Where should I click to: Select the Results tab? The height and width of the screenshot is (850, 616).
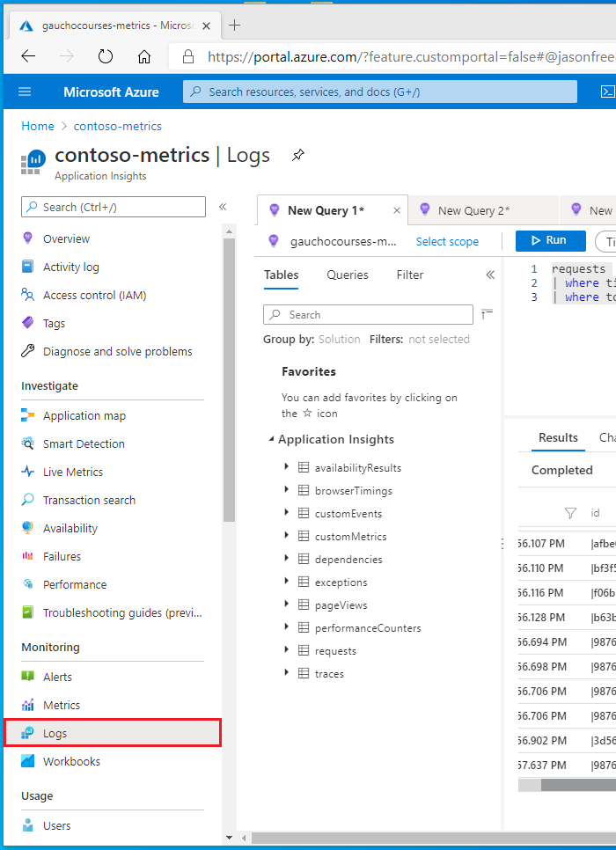pos(558,437)
